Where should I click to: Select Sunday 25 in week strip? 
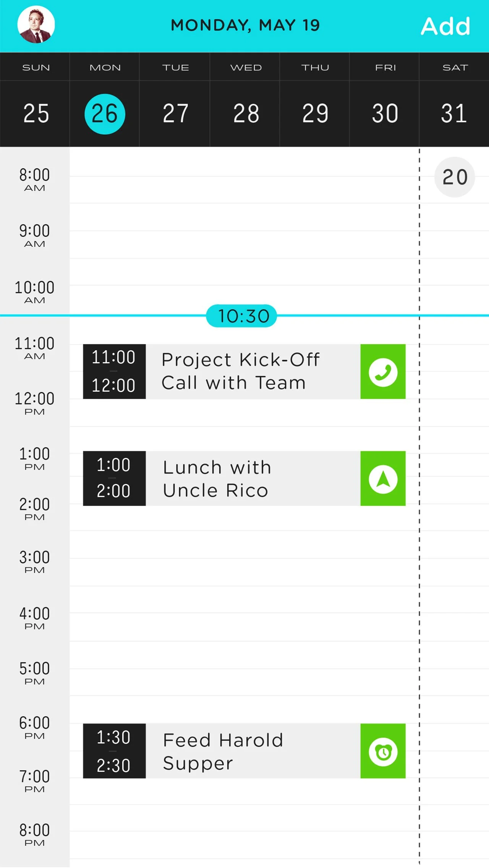(x=36, y=113)
